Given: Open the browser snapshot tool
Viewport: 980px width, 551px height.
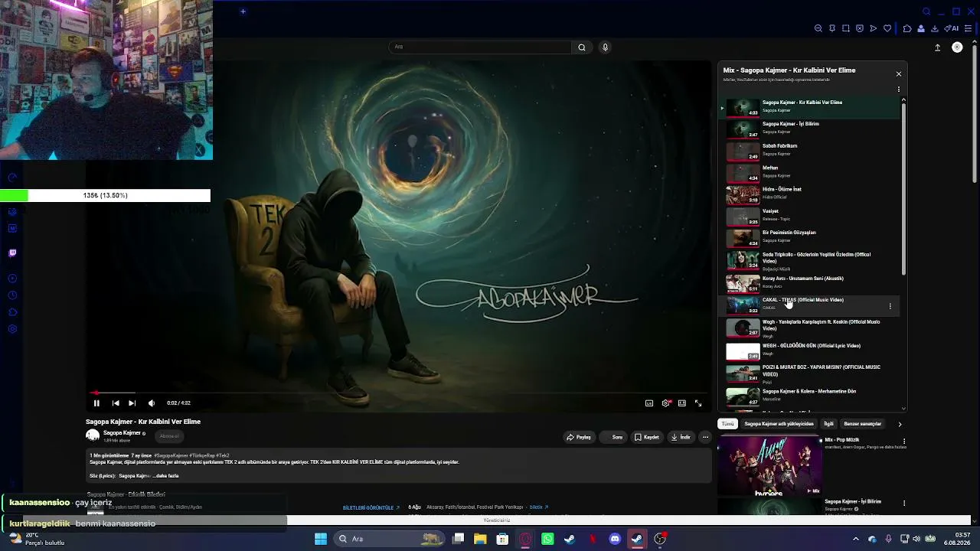Looking at the screenshot, I should coord(846,28).
